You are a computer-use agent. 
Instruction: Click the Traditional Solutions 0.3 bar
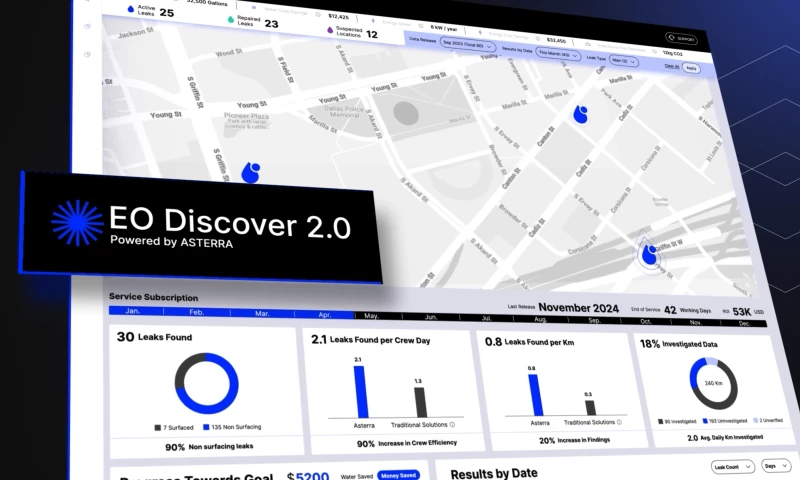click(x=590, y=408)
